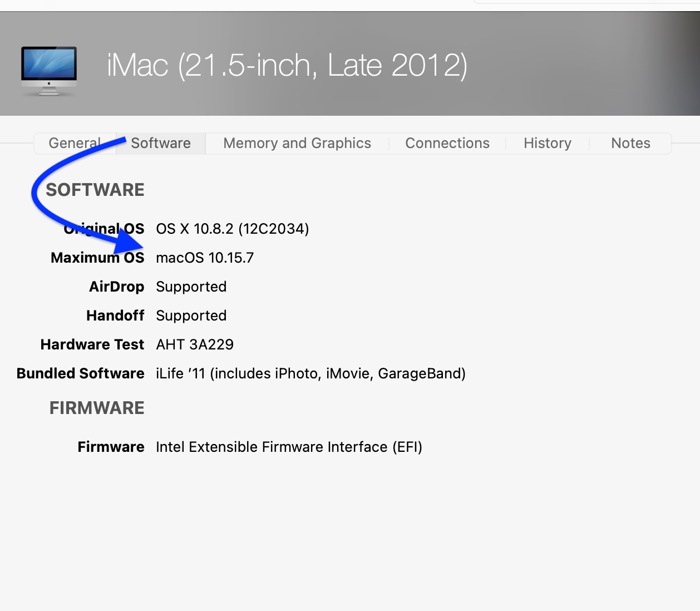The width and height of the screenshot is (700, 611).
Task: Click the Handoff Supported value
Action: coord(191,316)
